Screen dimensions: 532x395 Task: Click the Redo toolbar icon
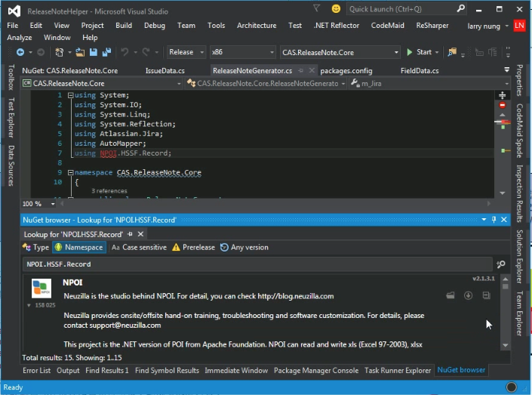click(146, 52)
